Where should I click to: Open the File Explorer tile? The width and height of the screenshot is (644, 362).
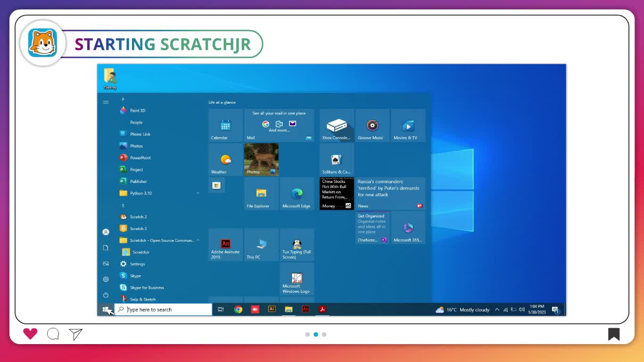pyautogui.click(x=261, y=193)
